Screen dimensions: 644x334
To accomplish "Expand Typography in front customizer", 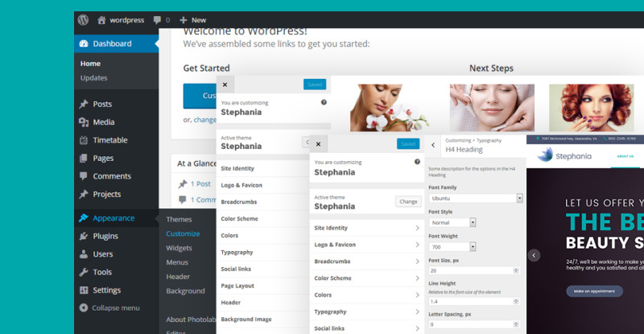I will (x=367, y=312).
